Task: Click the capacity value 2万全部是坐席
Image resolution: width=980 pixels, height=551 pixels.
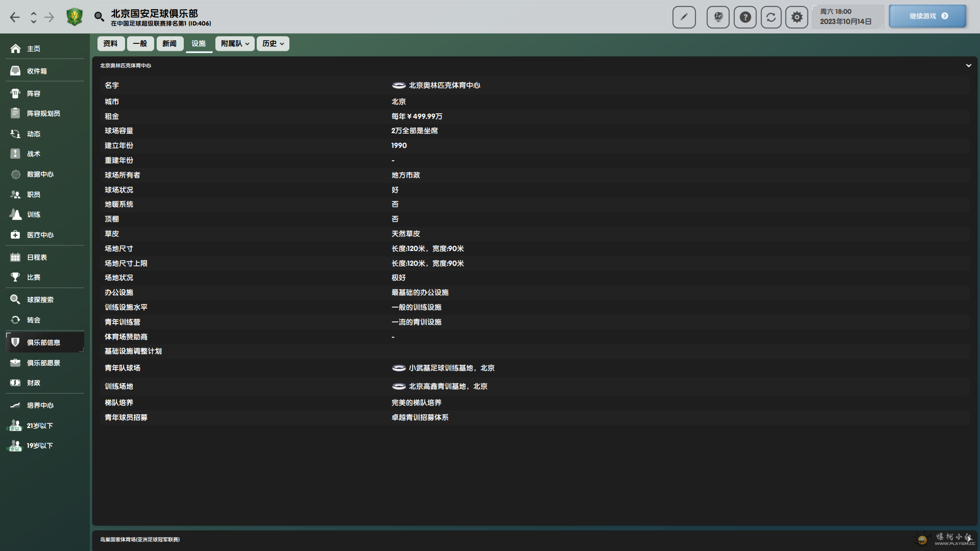Action: click(x=414, y=131)
